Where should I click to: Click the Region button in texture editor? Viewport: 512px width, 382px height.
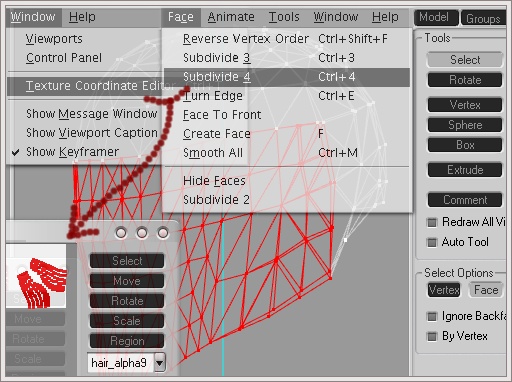(127, 341)
